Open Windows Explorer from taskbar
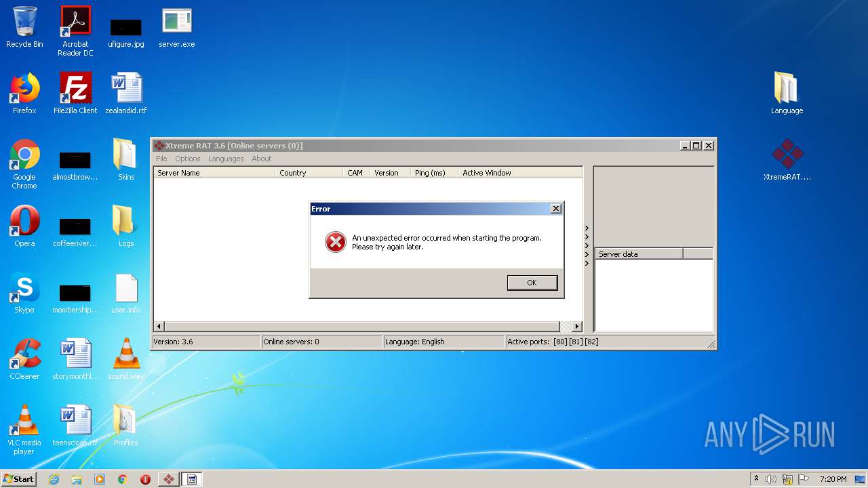This screenshot has height=488, width=868. pos(77,479)
